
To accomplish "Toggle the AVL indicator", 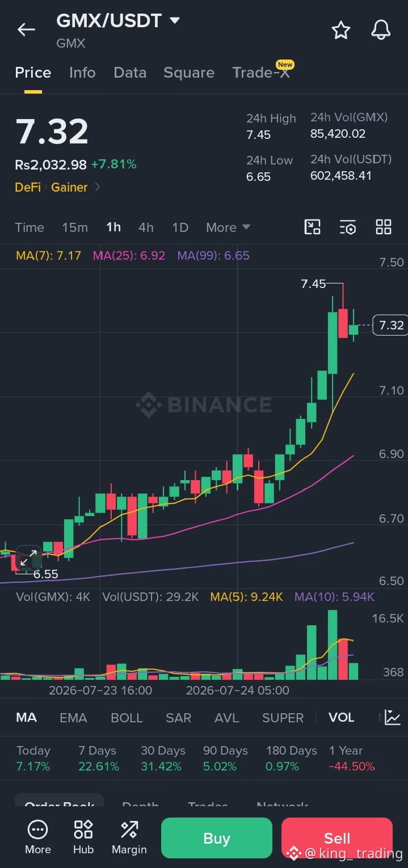I will pyautogui.click(x=227, y=717).
